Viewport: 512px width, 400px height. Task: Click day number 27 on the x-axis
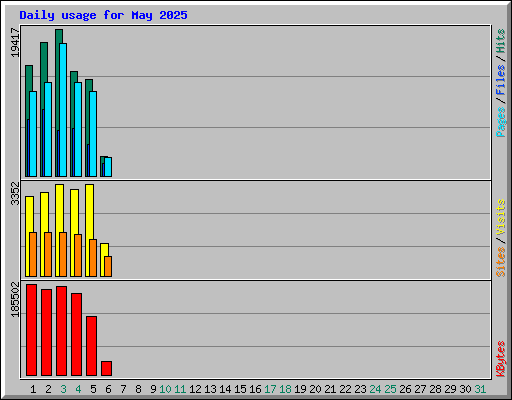point(420,389)
